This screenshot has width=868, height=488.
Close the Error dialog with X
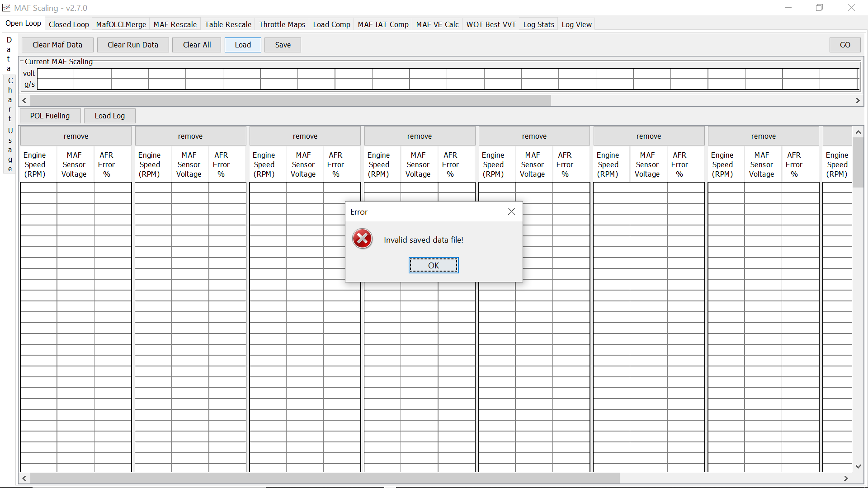coord(511,211)
